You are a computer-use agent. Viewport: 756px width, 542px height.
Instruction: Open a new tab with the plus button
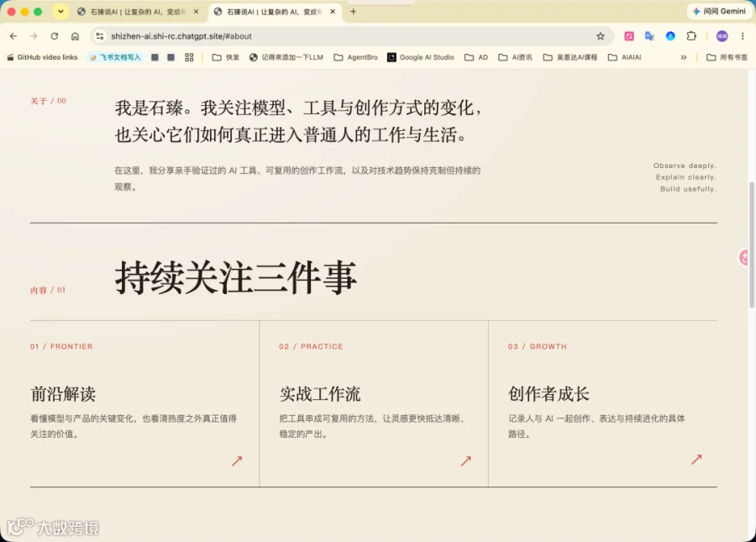point(354,12)
